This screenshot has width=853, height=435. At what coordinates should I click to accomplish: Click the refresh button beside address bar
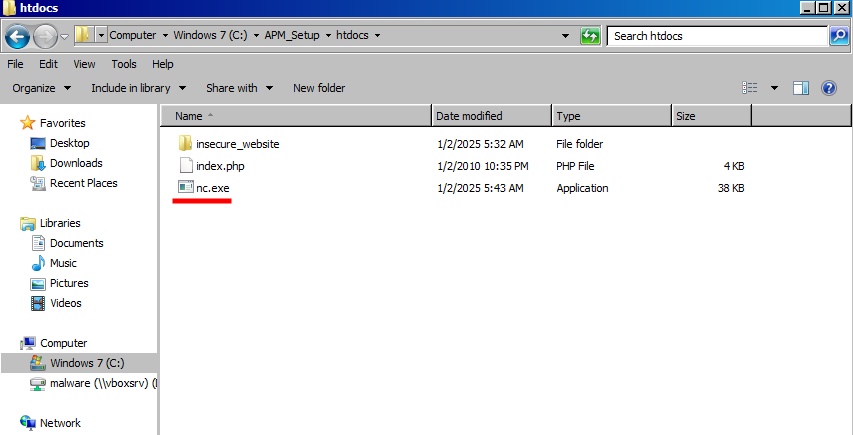[590, 36]
